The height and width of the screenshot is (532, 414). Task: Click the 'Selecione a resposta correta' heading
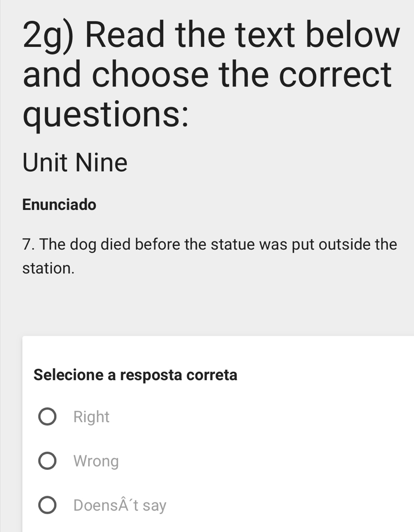[x=135, y=375]
